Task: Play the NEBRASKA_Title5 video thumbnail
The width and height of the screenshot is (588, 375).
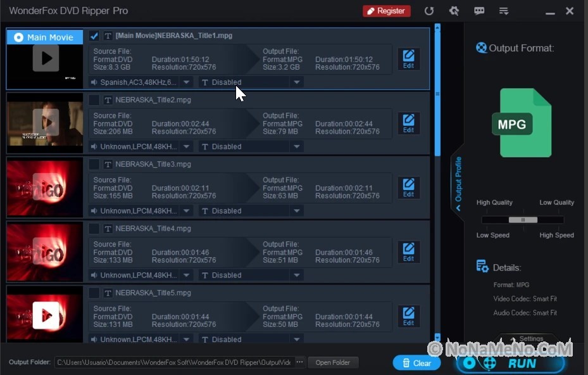Action: pos(46,315)
